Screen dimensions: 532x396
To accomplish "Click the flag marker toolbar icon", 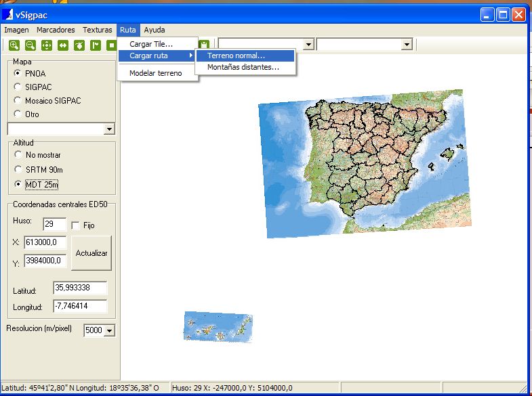I will (x=96, y=45).
